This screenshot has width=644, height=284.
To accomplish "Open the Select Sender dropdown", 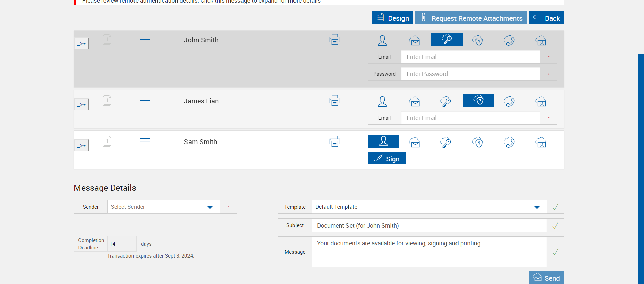I will (163, 207).
